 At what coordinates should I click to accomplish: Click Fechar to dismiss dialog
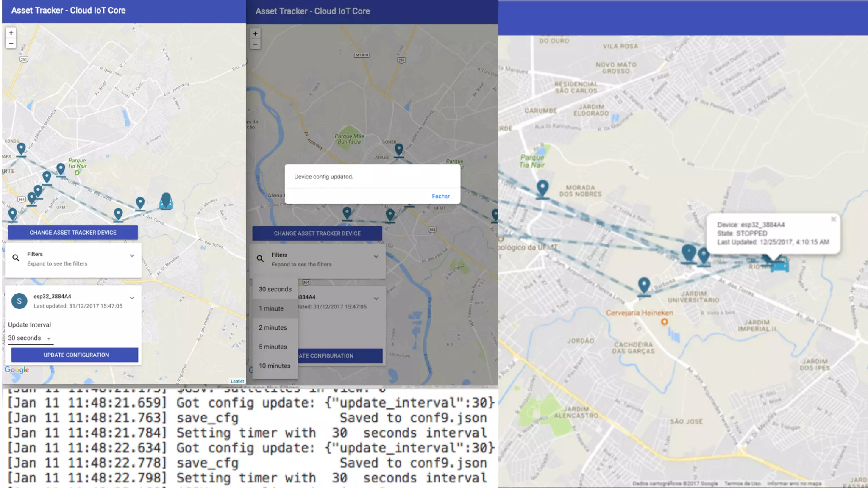(x=441, y=196)
